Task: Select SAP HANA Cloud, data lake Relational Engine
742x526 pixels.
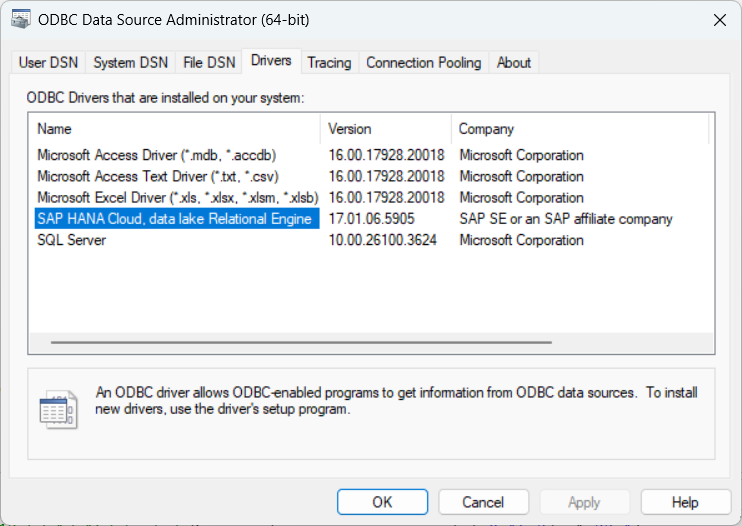Action: [177, 219]
